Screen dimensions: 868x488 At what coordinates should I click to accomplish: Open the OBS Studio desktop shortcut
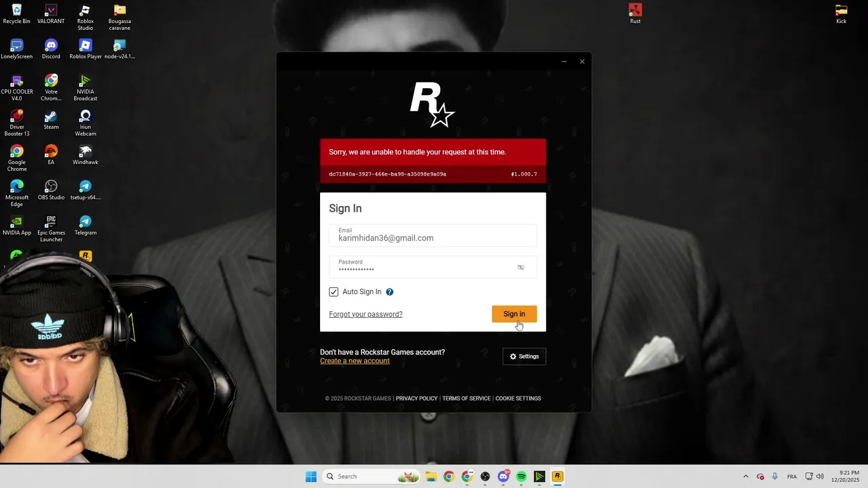(51, 190)
